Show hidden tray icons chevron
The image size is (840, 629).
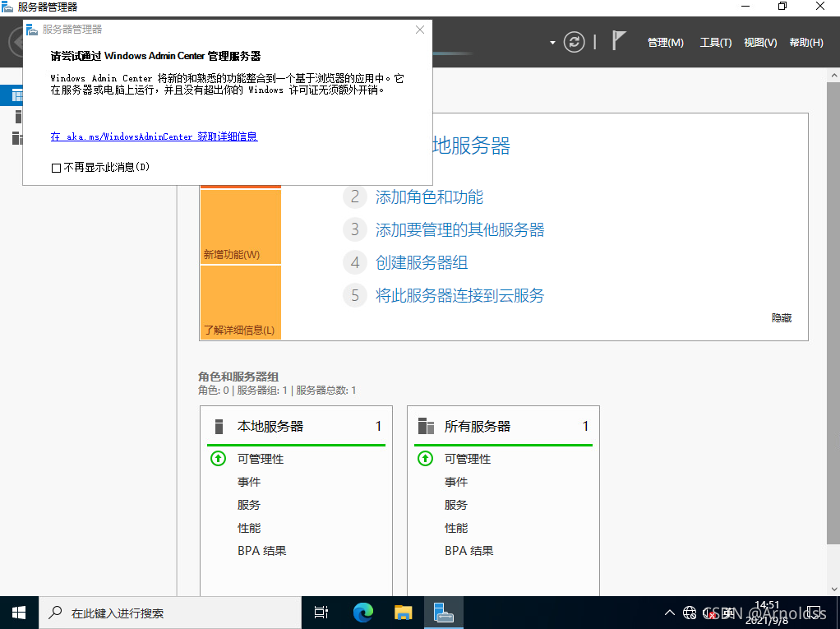670,613
